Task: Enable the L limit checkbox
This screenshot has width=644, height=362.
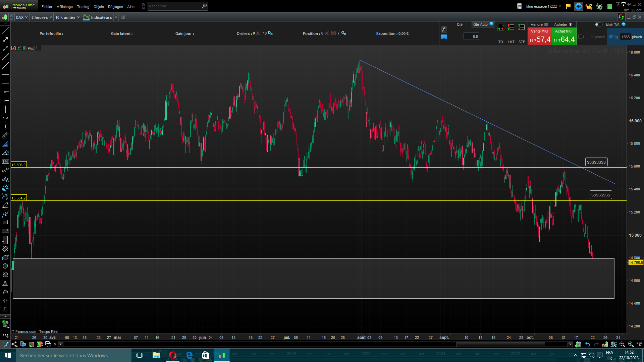Action: [x=581, y=37]
